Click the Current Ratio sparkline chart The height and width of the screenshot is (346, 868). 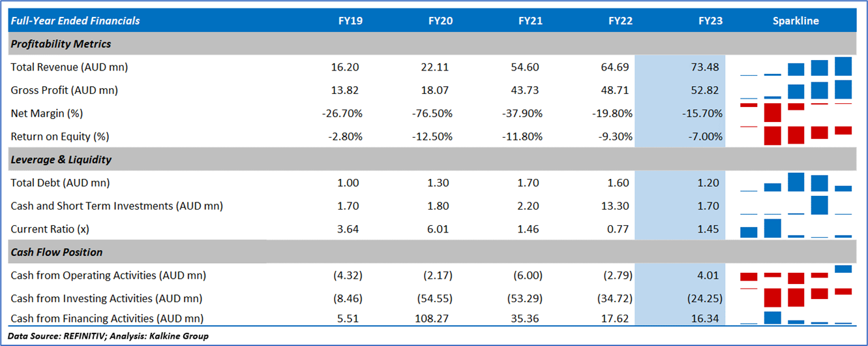796,228
